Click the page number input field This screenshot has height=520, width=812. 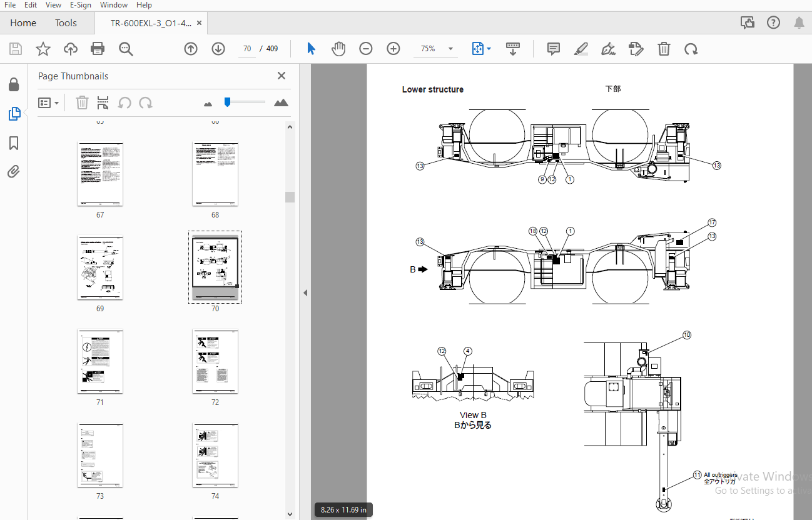tap(247, 49)
